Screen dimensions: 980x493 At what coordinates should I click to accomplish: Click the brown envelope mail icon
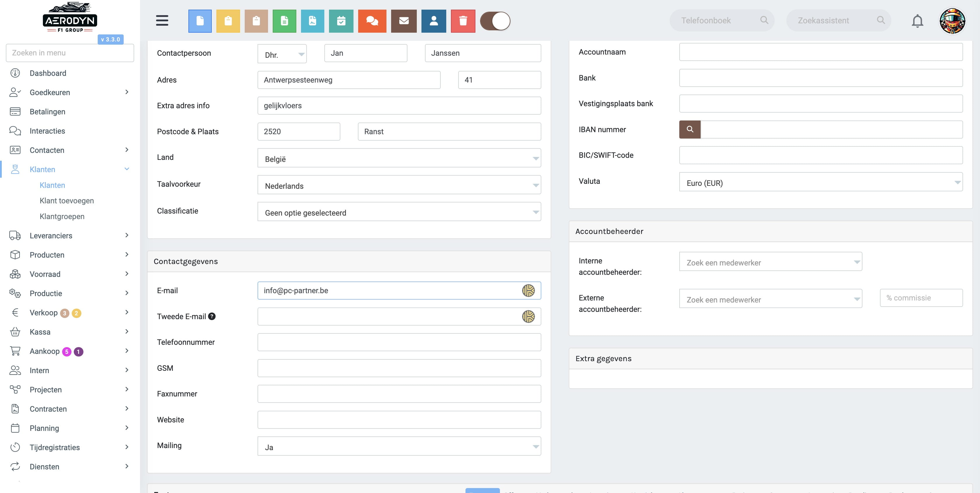[404, 21]
